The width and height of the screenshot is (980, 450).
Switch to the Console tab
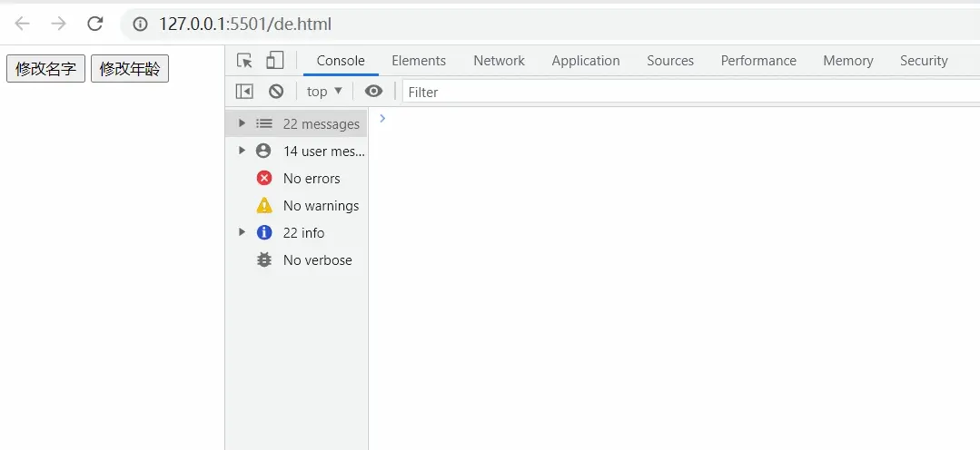[x=341, y=61]
